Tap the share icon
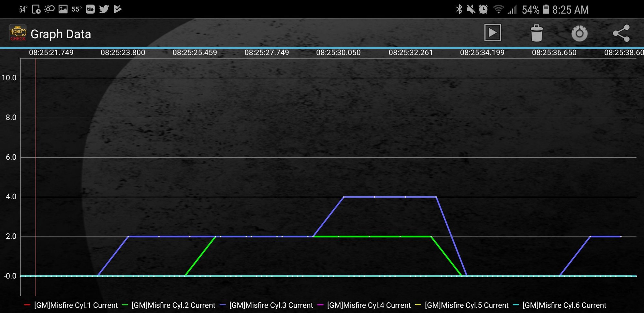The width and height of the screenshot is (644, 313). pyautogui.click(x=621, y=33)
